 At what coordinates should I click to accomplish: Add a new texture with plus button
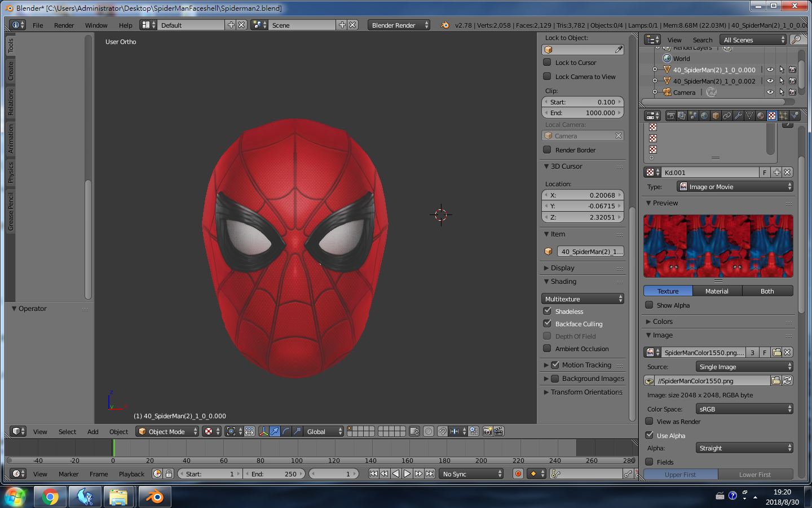[x=776, y=172]
